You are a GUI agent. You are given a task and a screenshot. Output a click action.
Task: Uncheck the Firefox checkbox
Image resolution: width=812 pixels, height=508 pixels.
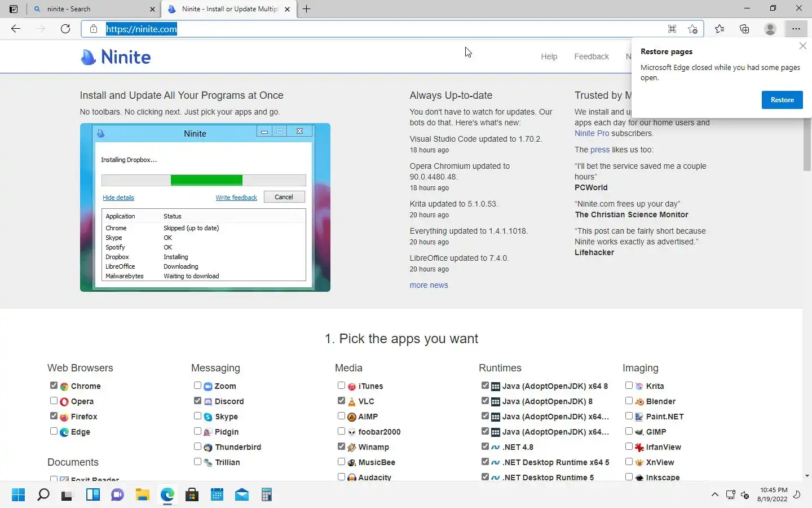tap(54, 416)
